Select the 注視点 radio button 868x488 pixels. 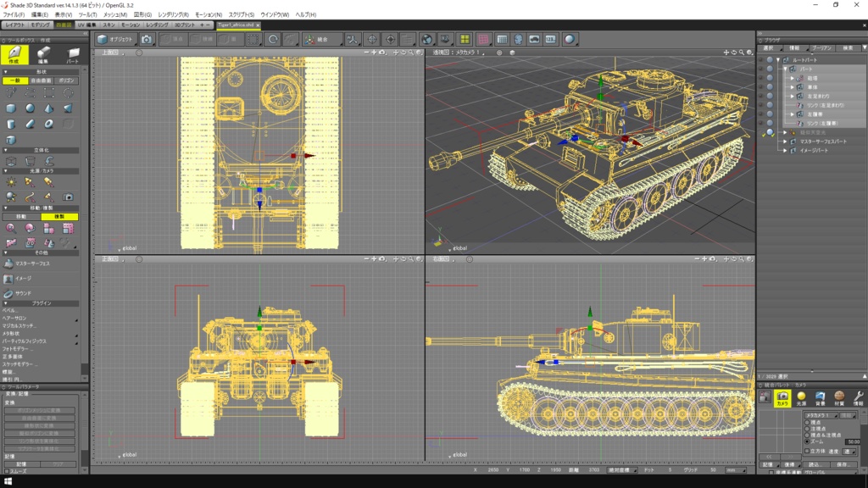(807, 429)
